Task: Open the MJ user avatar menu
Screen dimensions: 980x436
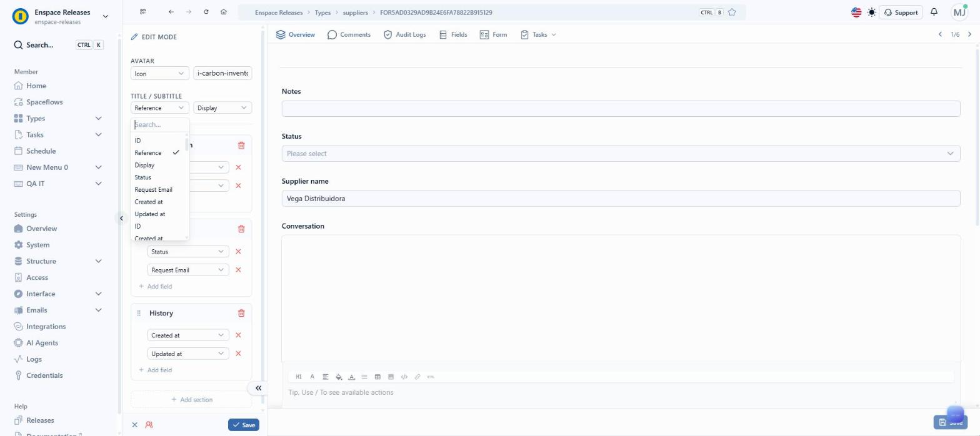Action: point(959,12)
